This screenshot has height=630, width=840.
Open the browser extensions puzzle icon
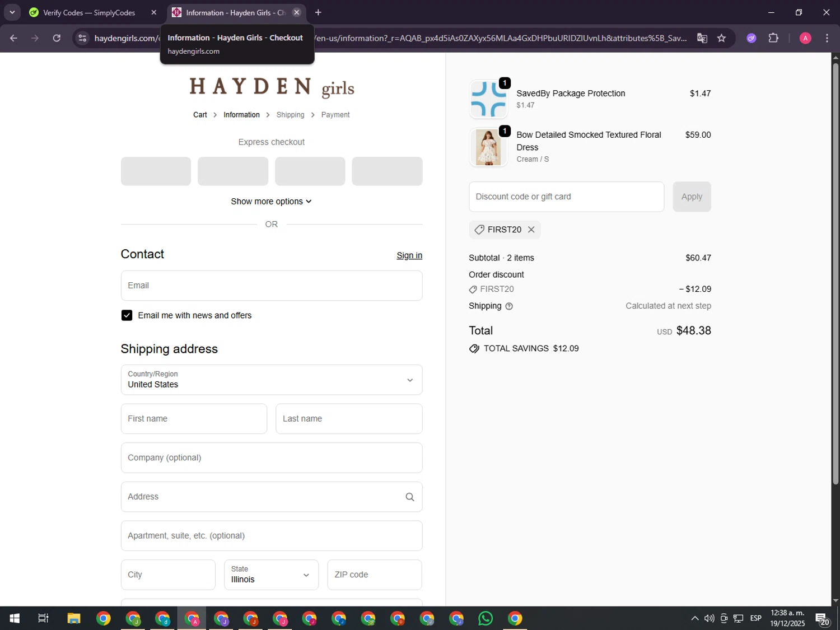pos(773,38)
